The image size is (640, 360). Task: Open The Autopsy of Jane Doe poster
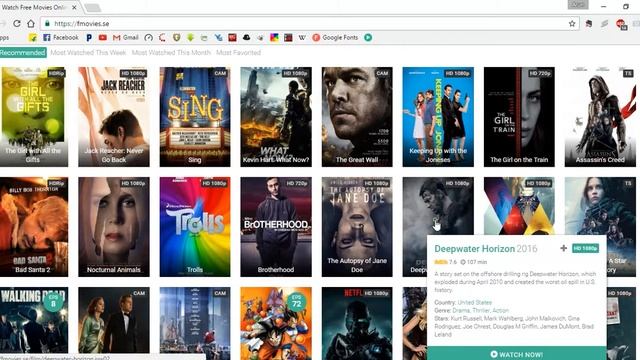357,227
